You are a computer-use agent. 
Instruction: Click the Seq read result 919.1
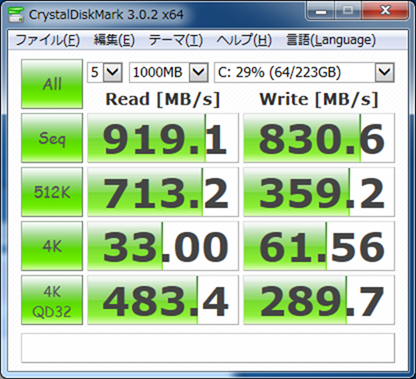click(163, 138)
